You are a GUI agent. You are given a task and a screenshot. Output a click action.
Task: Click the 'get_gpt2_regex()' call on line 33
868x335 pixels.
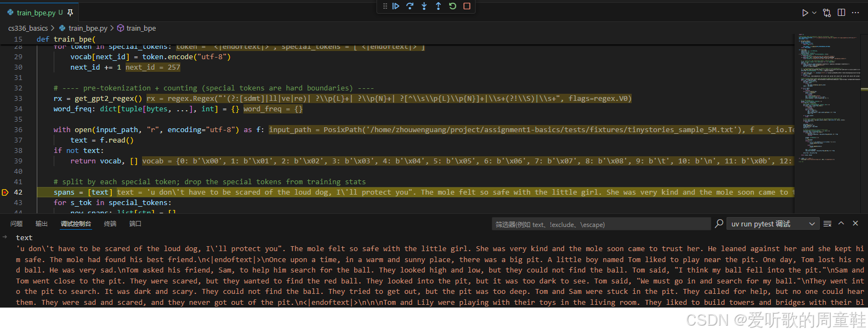coord(109,99)
